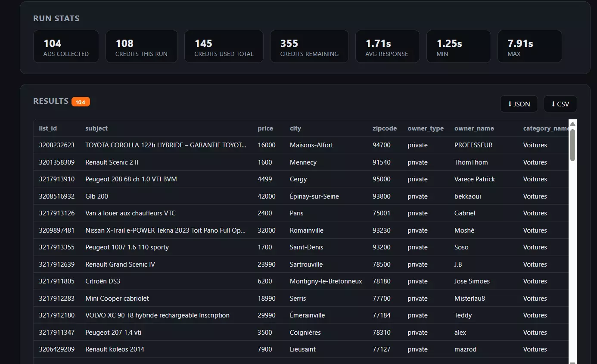Select the 29990 price value

tap(267, 315)
